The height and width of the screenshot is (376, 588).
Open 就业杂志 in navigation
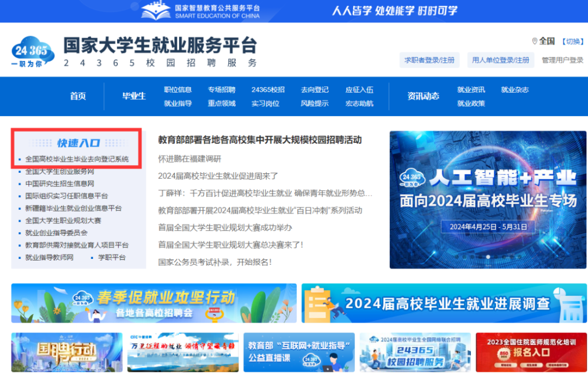(x=515, y=90)
